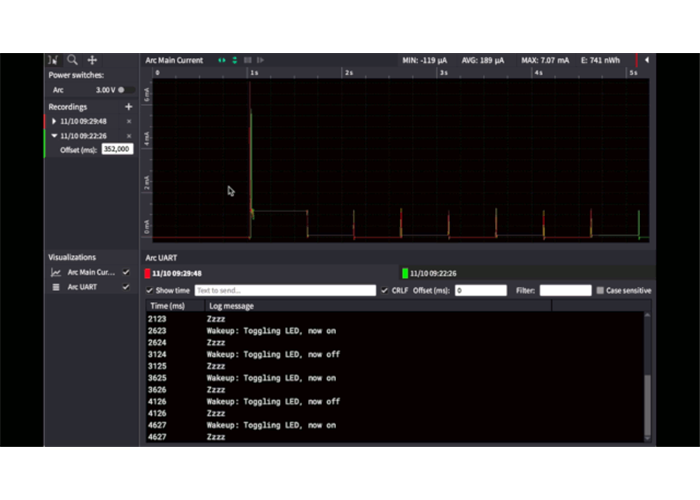Select Arc UART in Visualizations list

(81, 287)
